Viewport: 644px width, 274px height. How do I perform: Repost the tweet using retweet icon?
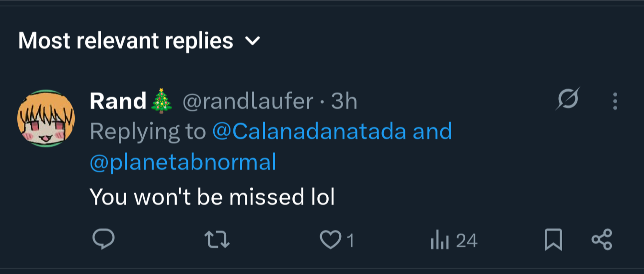coord(217,239)
